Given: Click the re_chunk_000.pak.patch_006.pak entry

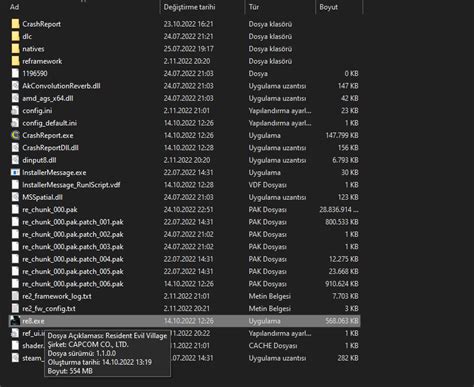Looking at the screenshot, I should click(x=185, y=284).
